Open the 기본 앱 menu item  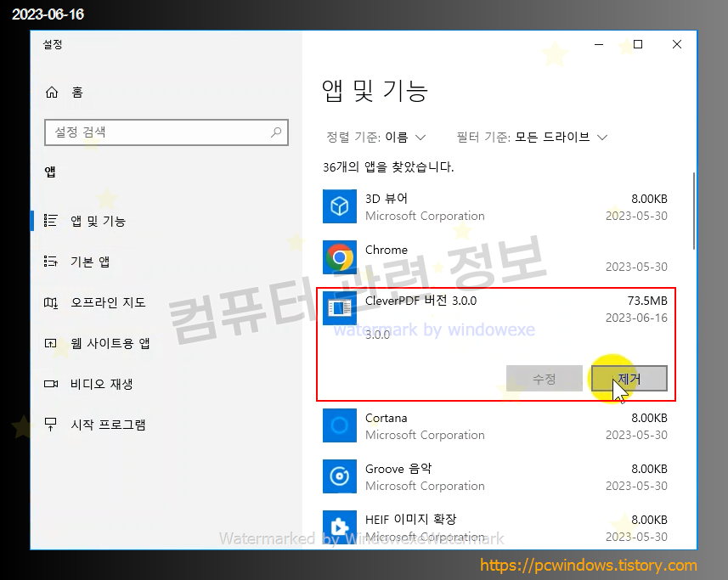pos(90,262)
